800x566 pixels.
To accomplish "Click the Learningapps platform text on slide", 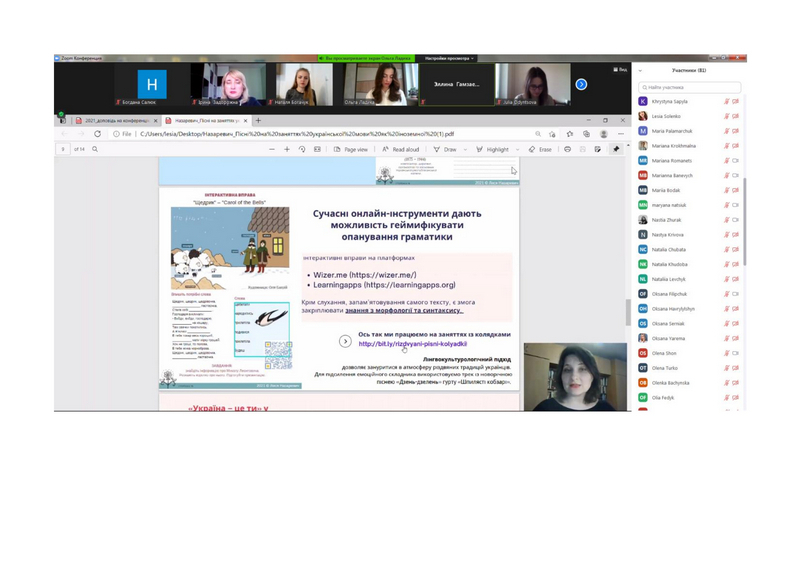I will pyautogui.click(x=384, y=285).
